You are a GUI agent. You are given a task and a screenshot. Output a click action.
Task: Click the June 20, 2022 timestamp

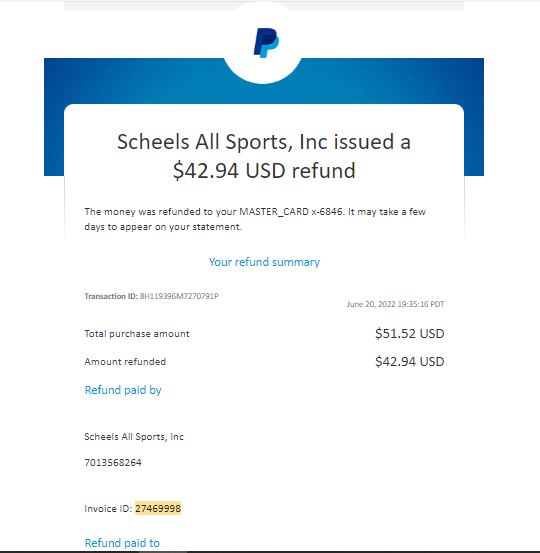click(x=395, y=304)
